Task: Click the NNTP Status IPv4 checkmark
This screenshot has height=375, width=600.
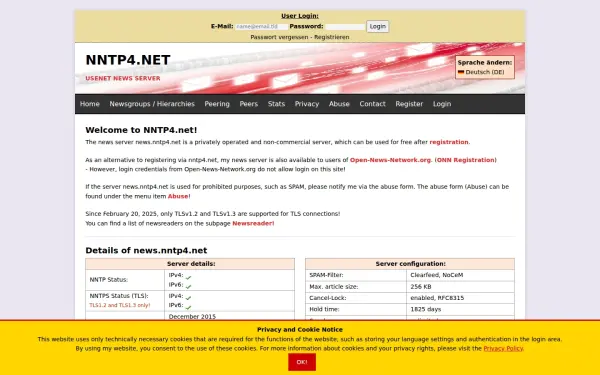Action: 188,277
